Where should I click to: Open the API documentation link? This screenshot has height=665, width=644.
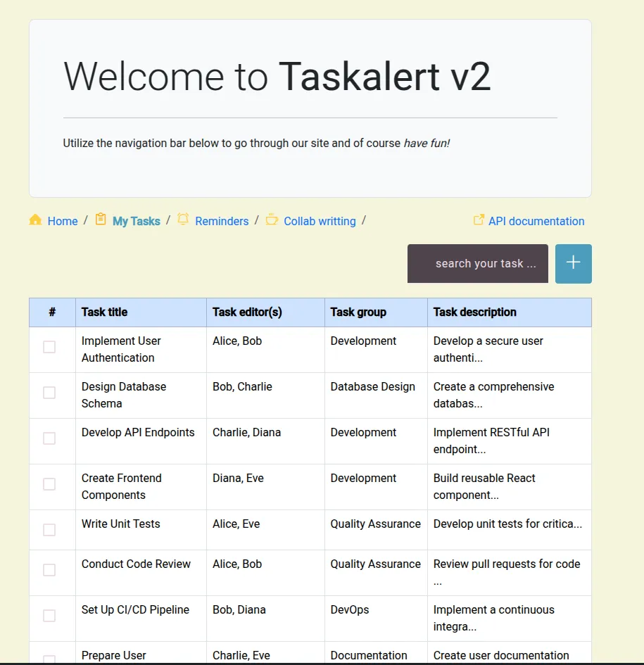(536, 221)
